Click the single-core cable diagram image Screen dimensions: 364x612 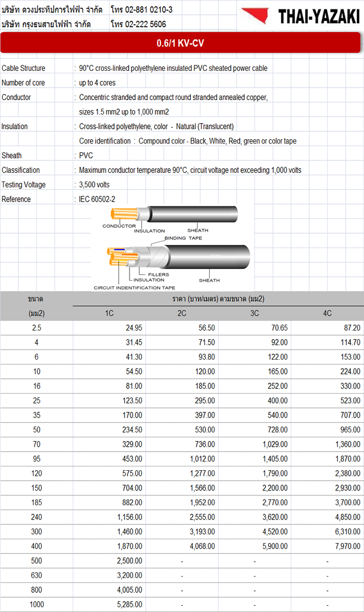point(174,214)
